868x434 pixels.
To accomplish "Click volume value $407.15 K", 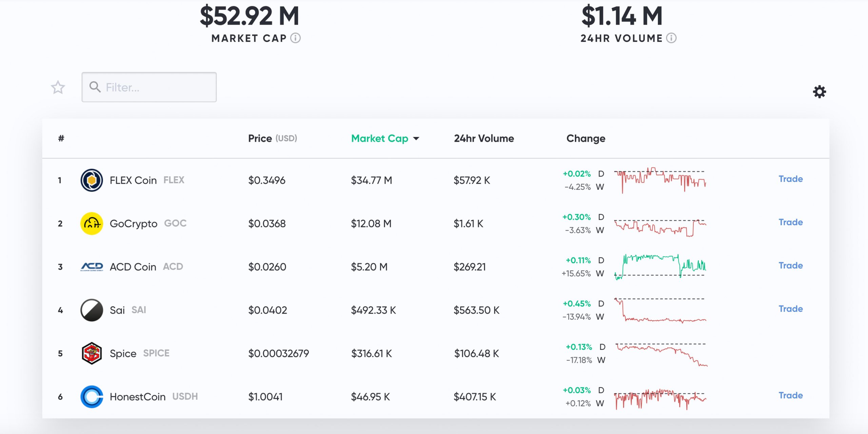I will click(475, 397).
